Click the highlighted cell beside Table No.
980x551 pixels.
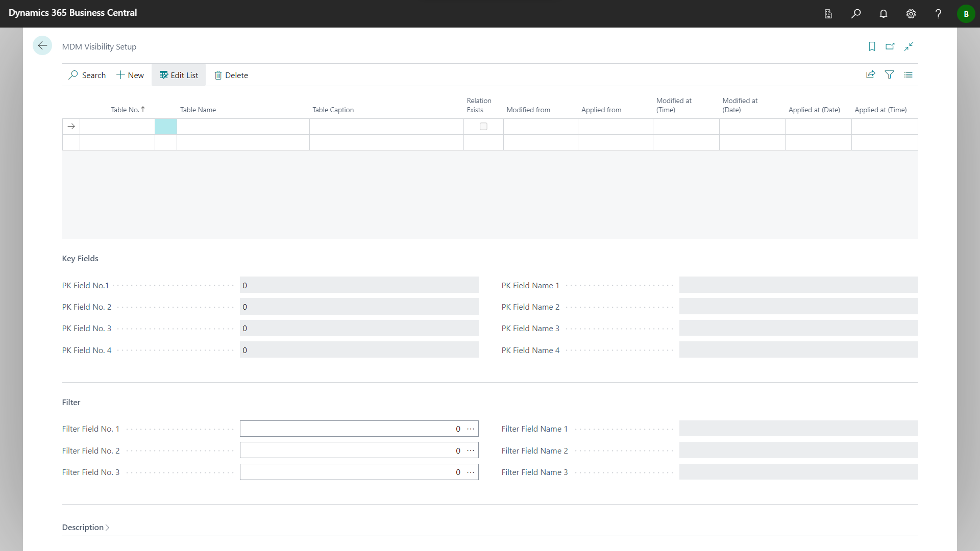click(x=166, y=127)
